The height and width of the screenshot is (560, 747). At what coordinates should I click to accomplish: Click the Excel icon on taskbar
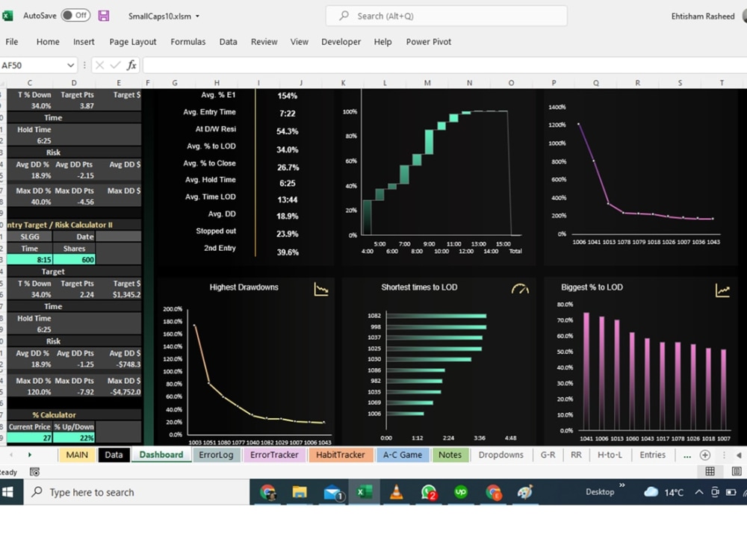point(365,492)
